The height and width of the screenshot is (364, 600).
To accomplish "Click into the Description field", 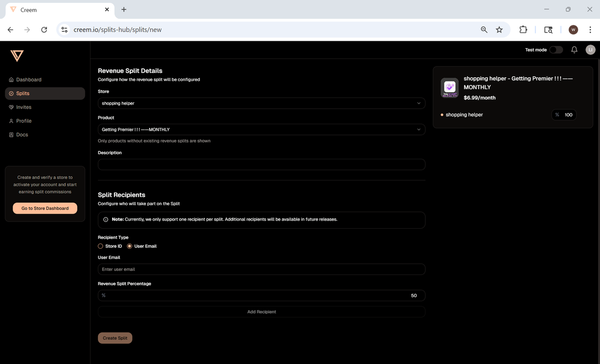I will click(x=262, y=164).
